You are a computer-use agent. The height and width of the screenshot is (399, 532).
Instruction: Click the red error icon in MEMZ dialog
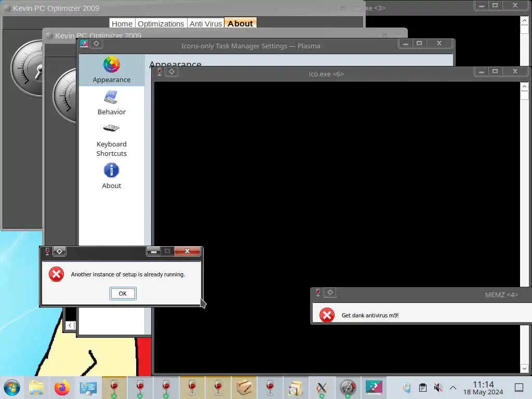327,315
